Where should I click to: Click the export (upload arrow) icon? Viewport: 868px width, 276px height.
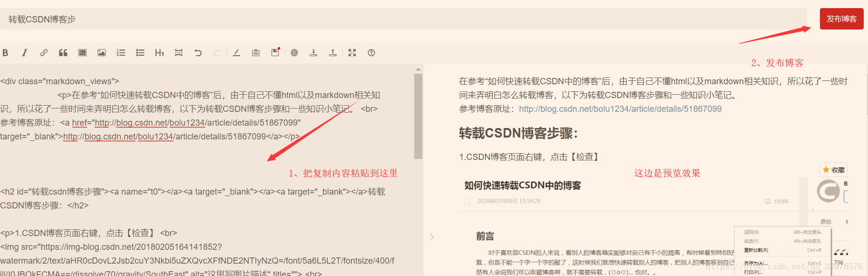click(x=333, y=53)
